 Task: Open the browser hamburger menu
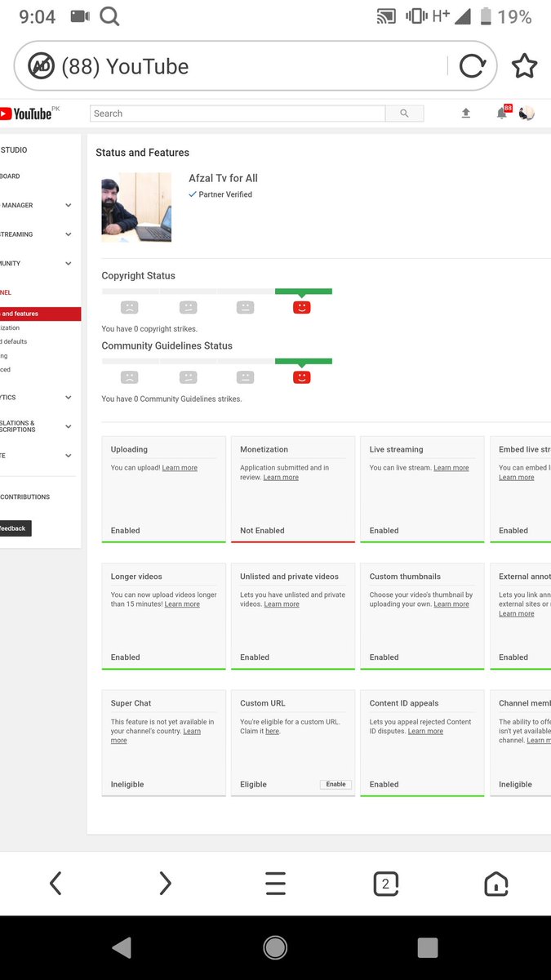point(276,883)
